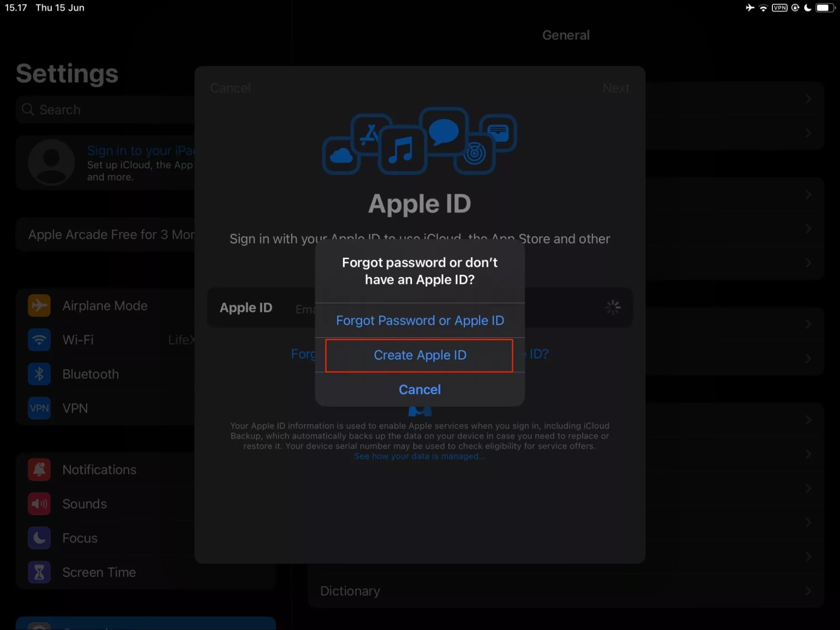Tap Cancel at top of Apple ID sheet
The image size is (840, 630).
click(x=230, y=88)
